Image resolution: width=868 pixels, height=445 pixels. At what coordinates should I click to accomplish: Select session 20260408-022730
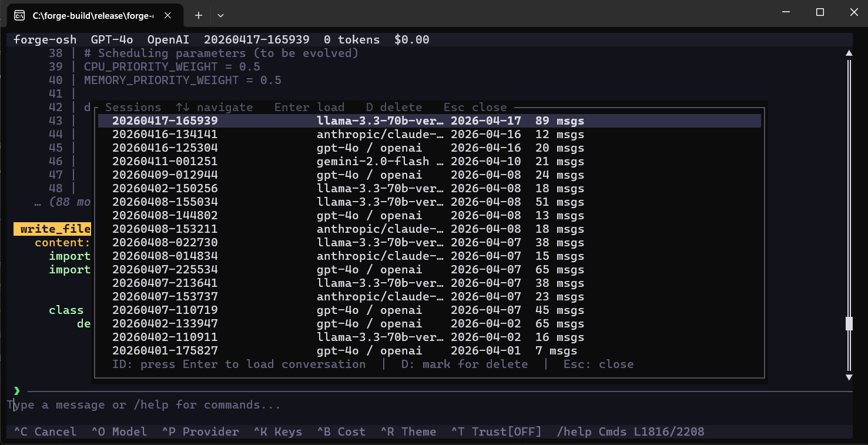point(429,243)
